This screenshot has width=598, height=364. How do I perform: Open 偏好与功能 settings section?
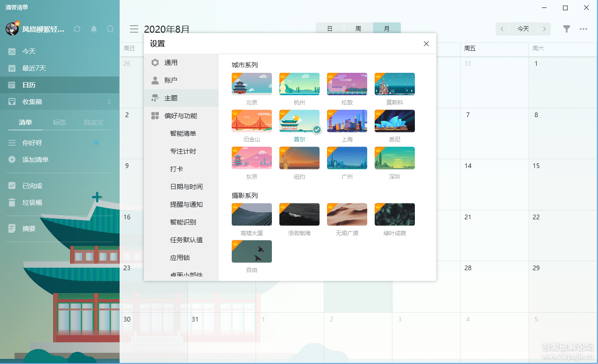(x=181, y=116)
